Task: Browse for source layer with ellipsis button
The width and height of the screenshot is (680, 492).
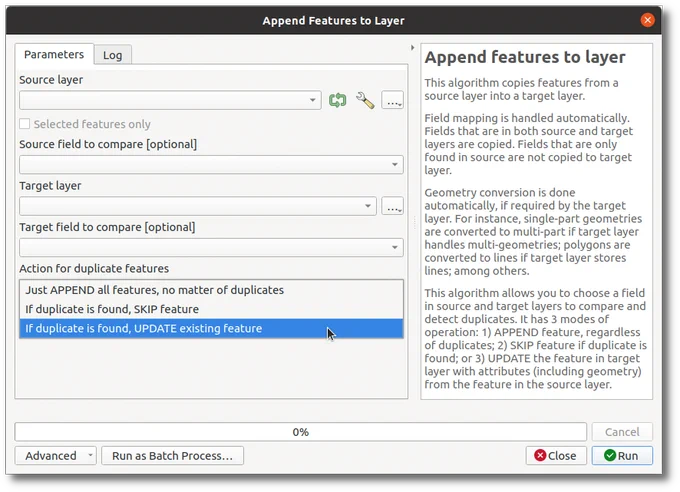Action: pos(392,100)
